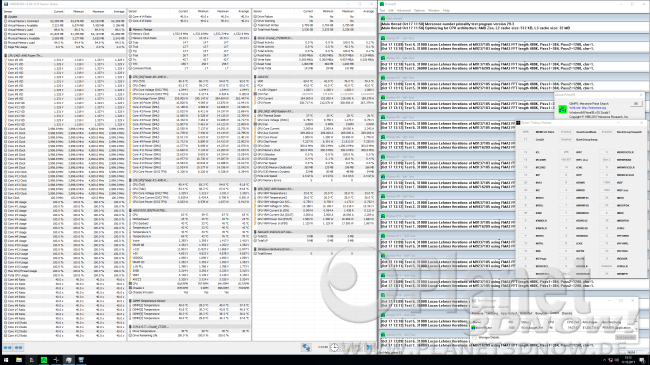Switch to Prime95 via green taskbar icon
Screen dimensions: 650x365
44,360
